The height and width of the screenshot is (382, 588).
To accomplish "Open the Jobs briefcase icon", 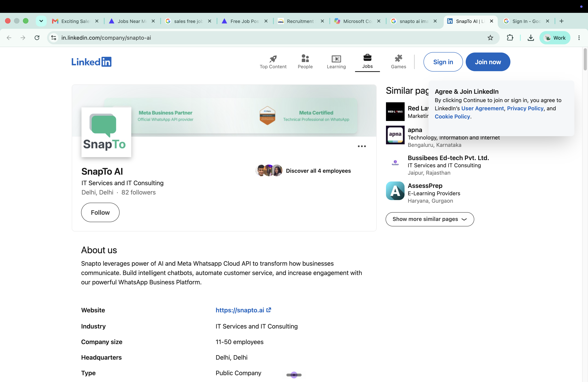I will (367, 58).
